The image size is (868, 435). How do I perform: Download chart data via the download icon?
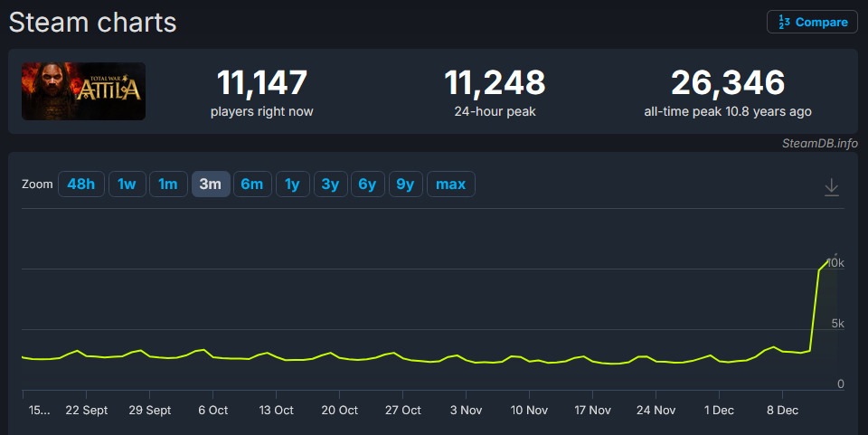[832, 187]
